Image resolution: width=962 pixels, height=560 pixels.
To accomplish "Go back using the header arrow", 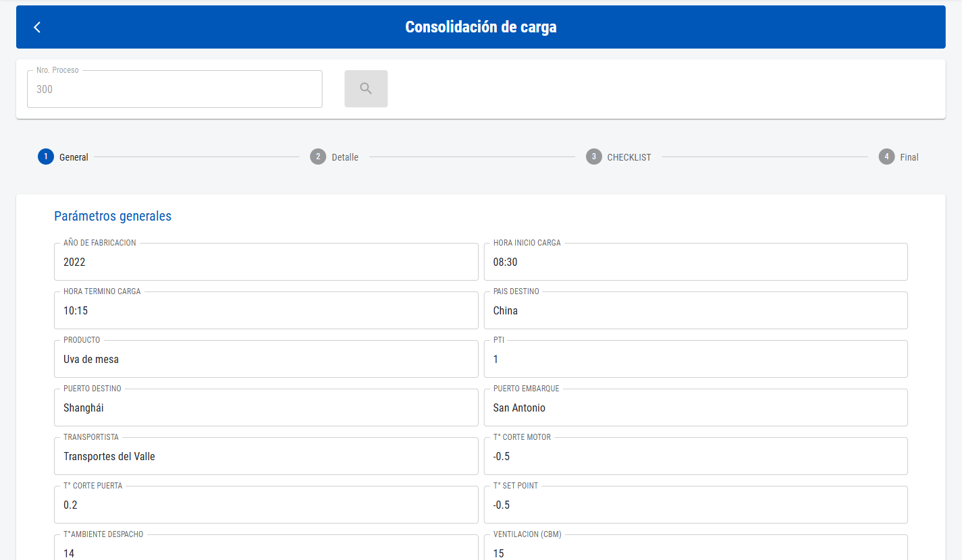I will pos(37,27).
